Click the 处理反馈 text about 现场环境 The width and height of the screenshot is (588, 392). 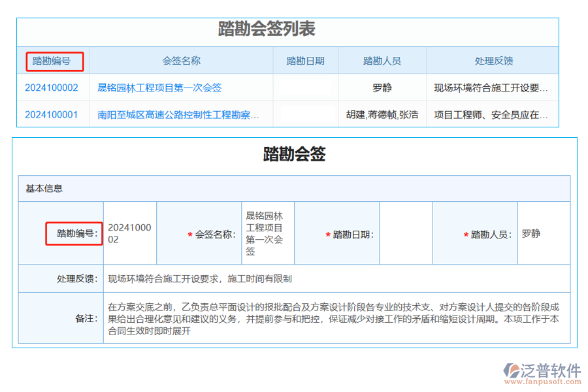pyautogui.click(x=196, y=278)
